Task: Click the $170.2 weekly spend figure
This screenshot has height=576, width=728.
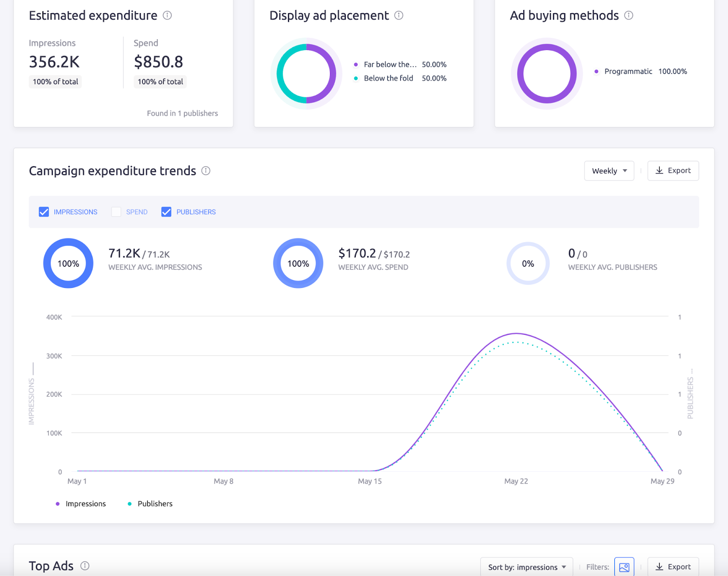Action: (x=357, y=253)
